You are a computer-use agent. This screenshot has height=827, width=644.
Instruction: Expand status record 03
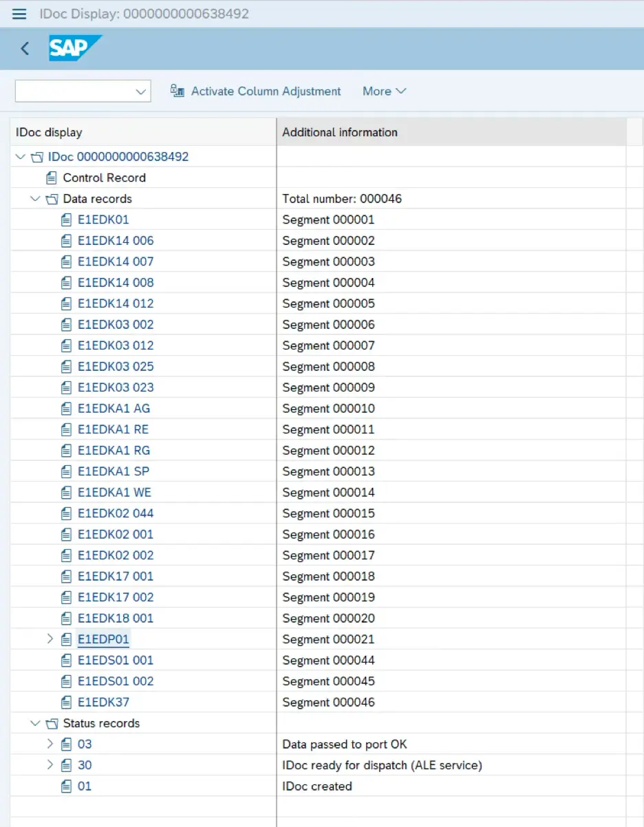coord(50,744)
